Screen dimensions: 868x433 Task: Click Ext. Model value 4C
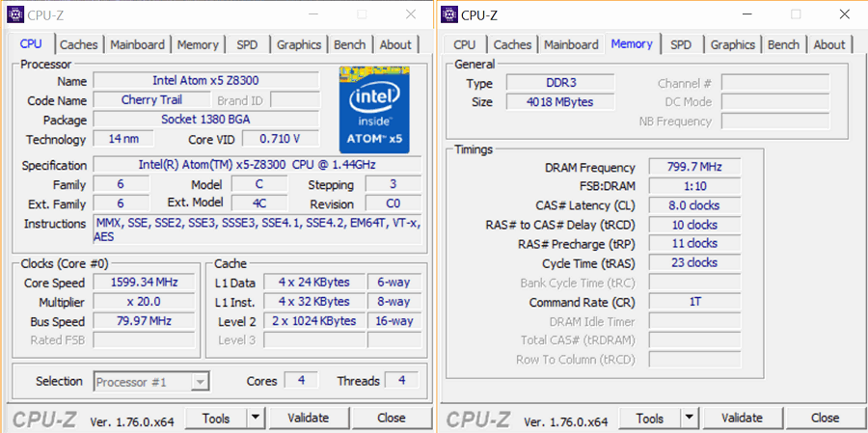[259, 203]
